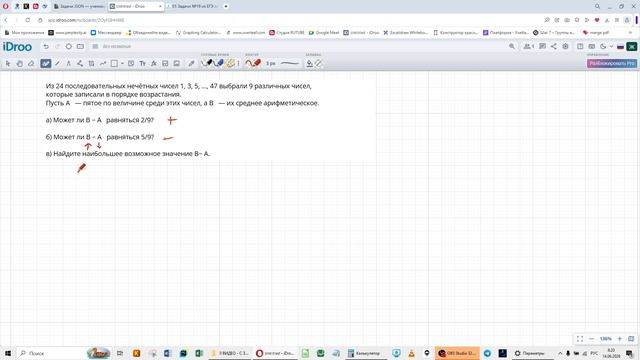Select the crop frame tool
Screen dimensions: 640x360
pyautogui.click(x=91, y=63)
